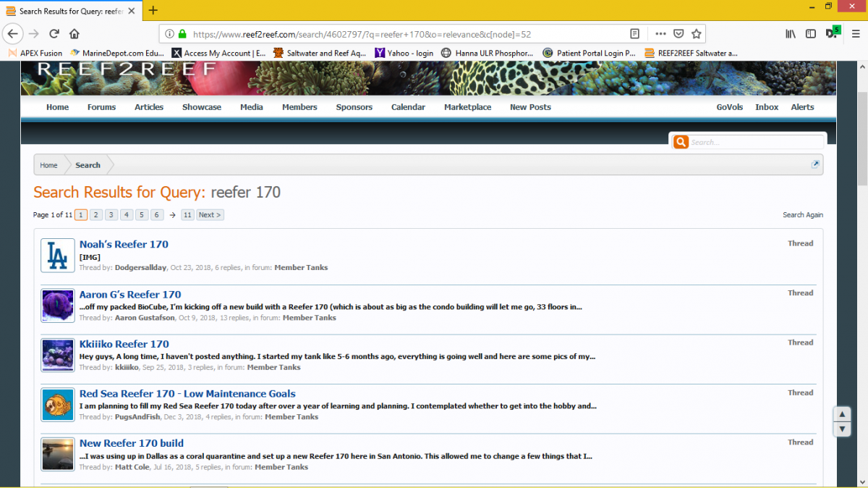Show site information circle icon in URL bar
The height and width of the screenshot is (488, 868).
click(x=169, y=34)
